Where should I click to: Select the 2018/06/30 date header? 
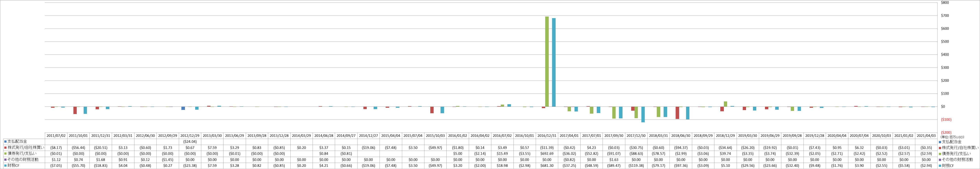pyautogui.click(x=681, y=136)
